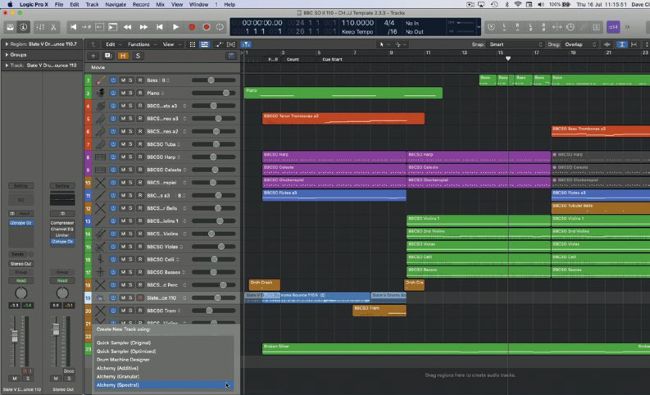The height and width of the screenshot is (395, 650).
Task: Click the BBCSO Harp track icon
Action: pos(100,157)
